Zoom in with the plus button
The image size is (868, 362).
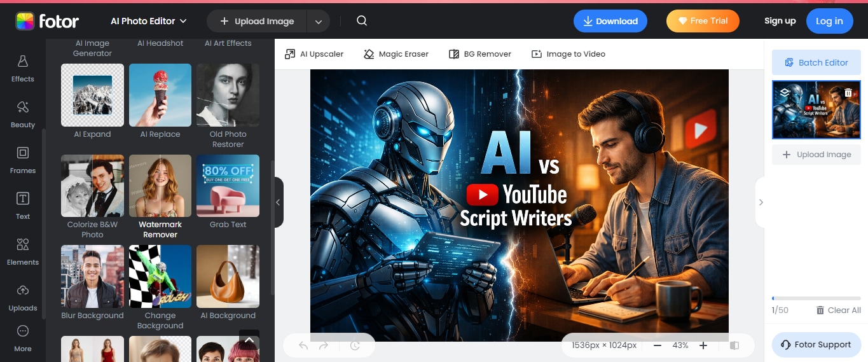click(x=703, y=345)
